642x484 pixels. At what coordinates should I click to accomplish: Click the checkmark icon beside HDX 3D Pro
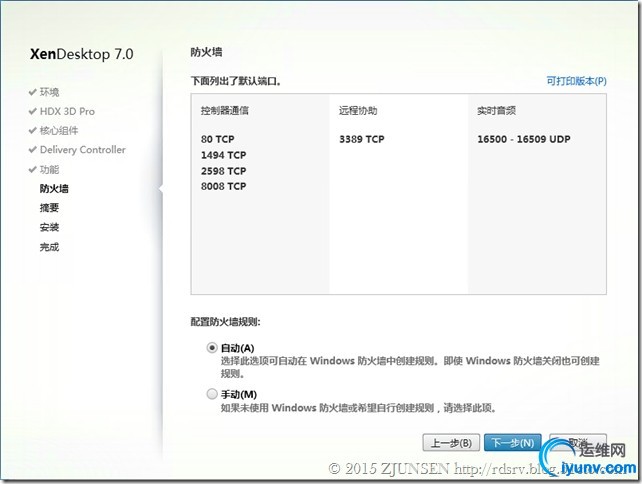click(x=33, y=111)
